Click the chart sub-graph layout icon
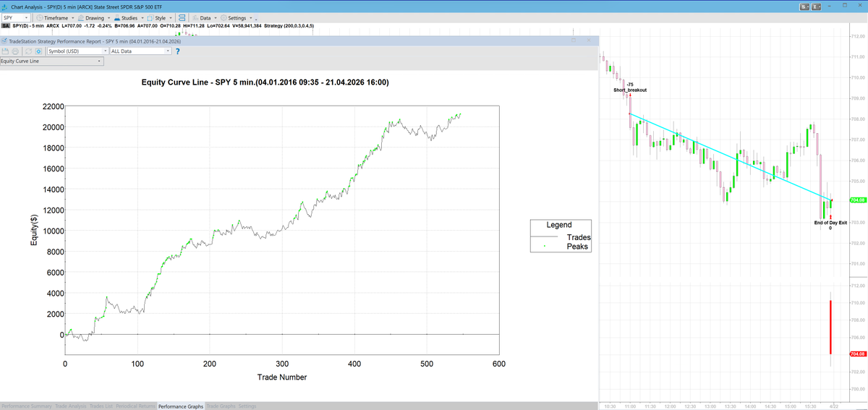Image resolution: width=868 pixels, height=410 pixels. click(182, 17)
